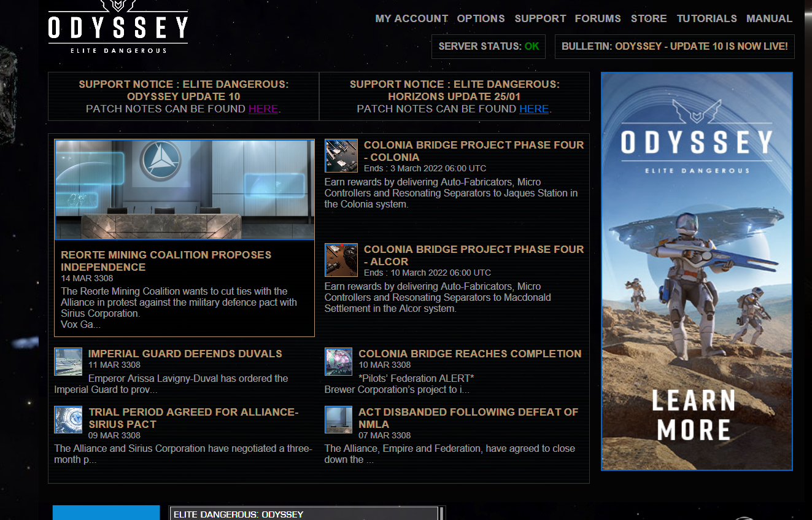Click the '09 MAR 3308' date text
Image resolution: width=812 pixels, height=520 pixels.
click(x=114, y=435)
